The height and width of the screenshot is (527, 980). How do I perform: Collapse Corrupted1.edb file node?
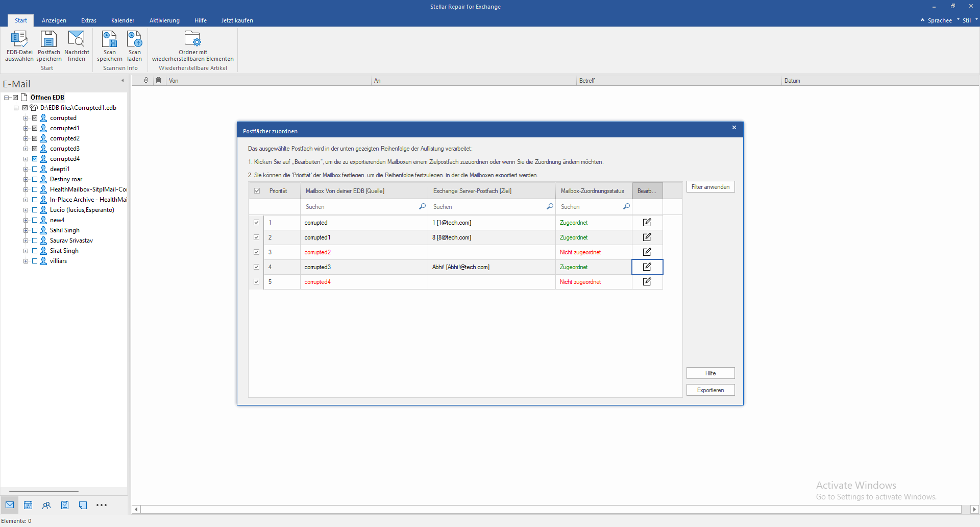point(16,108)
